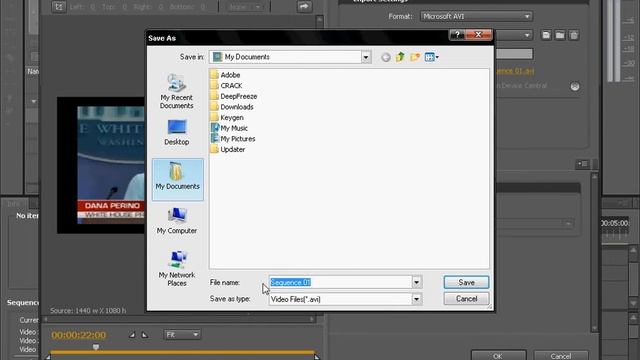
Task: Expand the File name history dropdown
Action: (416, 282)
